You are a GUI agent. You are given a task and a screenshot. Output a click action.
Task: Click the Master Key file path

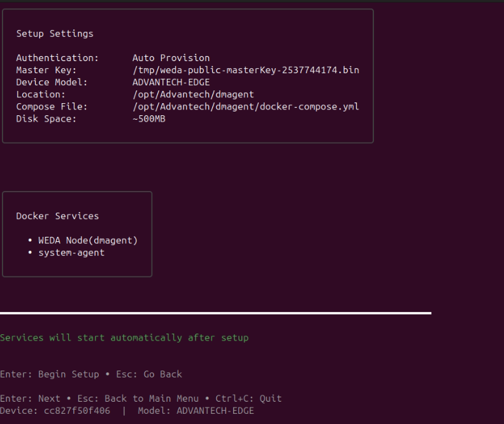[x=246, y=70]
